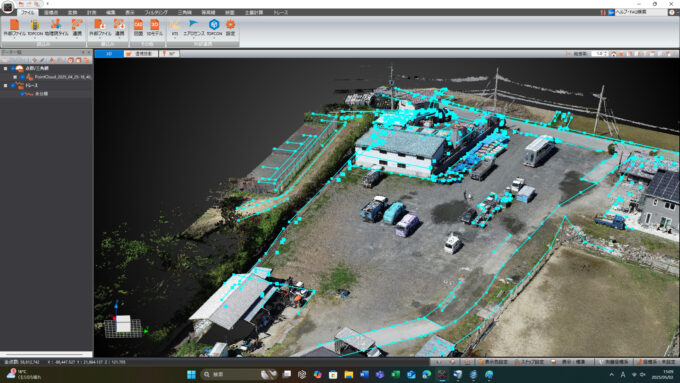This screenshot has height=383, width=680.
Task: Open File Explorer from the taskbar
Action: click(349, 374)
